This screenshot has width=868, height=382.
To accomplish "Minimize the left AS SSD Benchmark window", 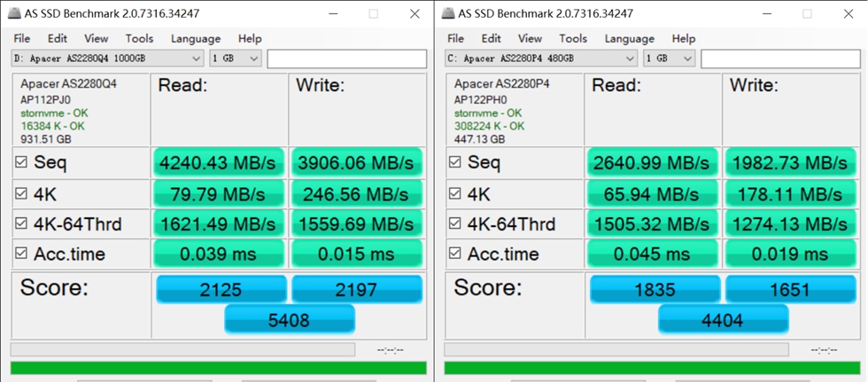I will coord(333,14).
